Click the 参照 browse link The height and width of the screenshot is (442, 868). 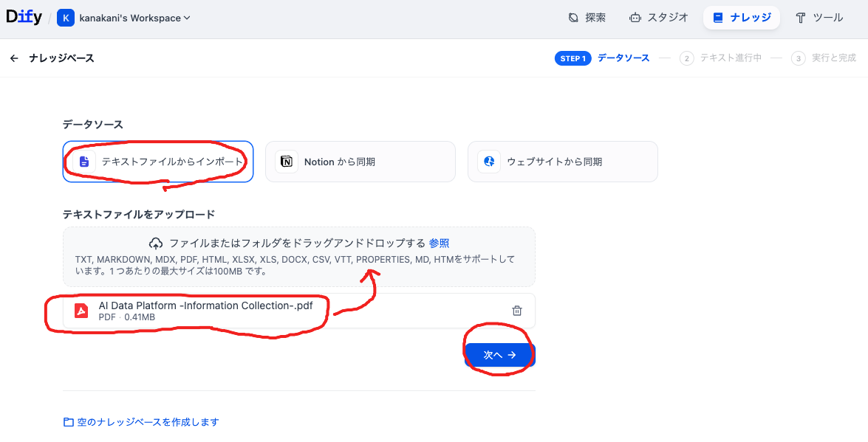(x=439, y=243)
